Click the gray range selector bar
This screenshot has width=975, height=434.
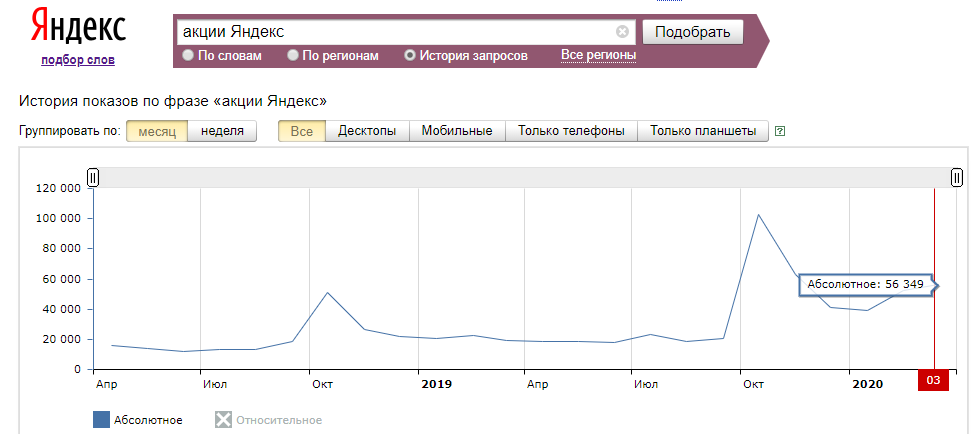coord(525,178)
